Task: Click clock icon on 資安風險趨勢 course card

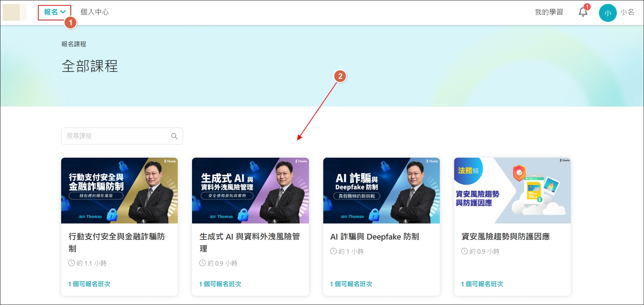Action: [464, 251]
